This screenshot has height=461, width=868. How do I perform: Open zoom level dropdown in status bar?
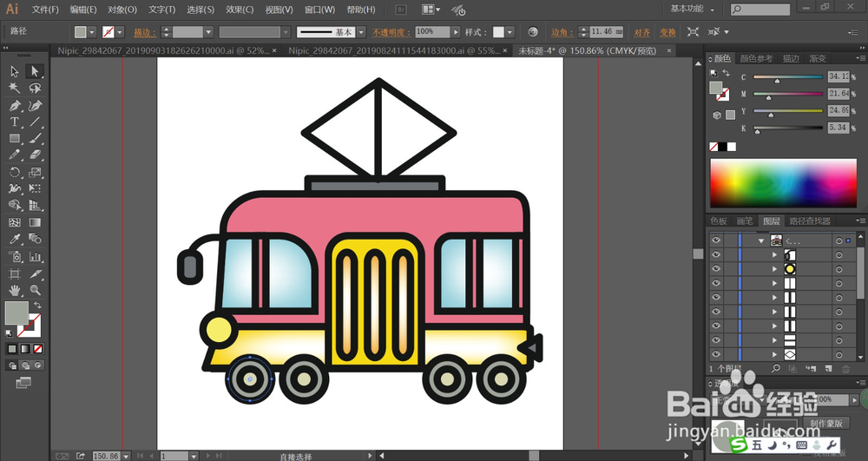tap(126, 456)
